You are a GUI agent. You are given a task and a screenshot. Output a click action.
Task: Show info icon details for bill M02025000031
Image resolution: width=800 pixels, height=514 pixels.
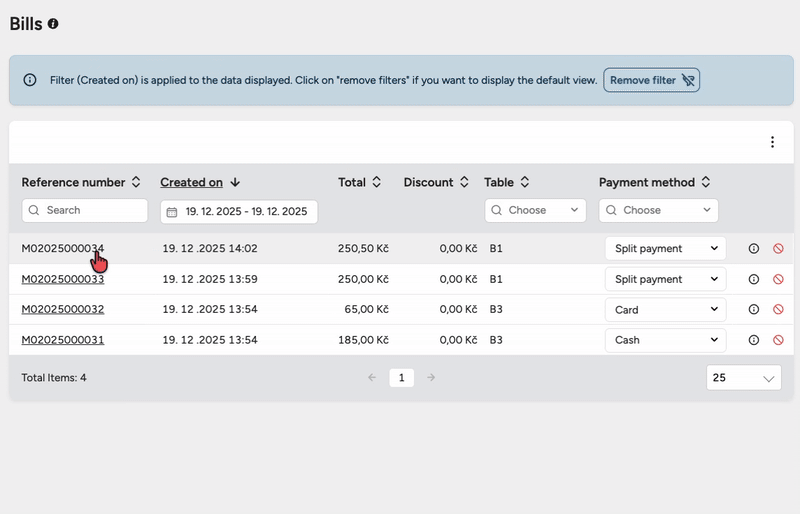pyautogui.click(x=754, y=340)
